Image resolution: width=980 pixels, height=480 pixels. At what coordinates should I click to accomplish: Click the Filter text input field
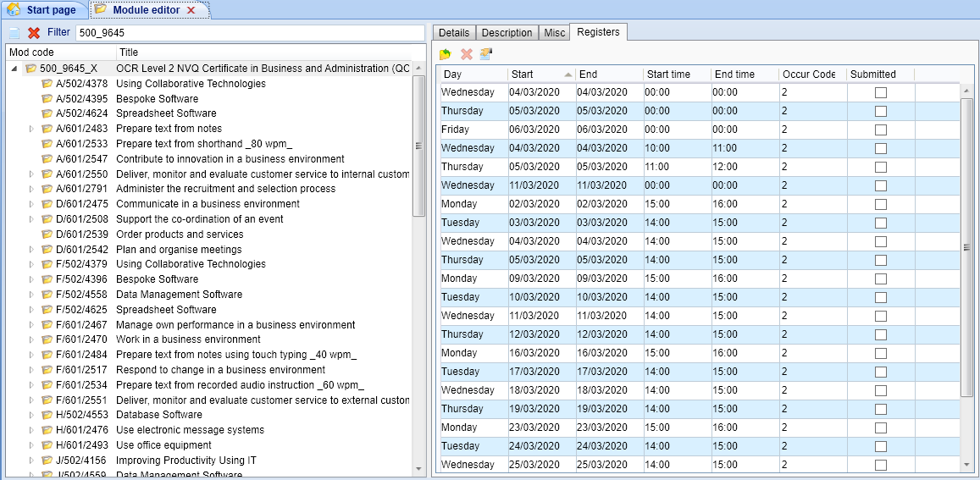coord(249,33)
